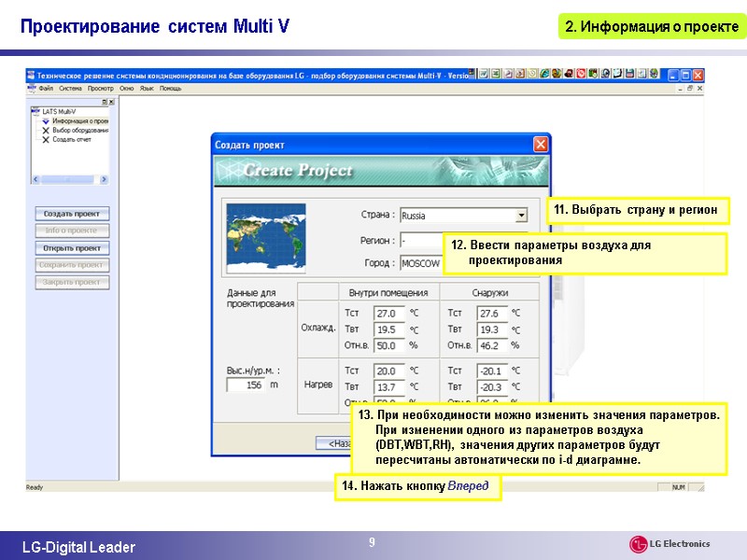Click outdoor cooling Отн.в. field 46.2
The width and height of the screenshot is (747, 560).
[492, 345]
